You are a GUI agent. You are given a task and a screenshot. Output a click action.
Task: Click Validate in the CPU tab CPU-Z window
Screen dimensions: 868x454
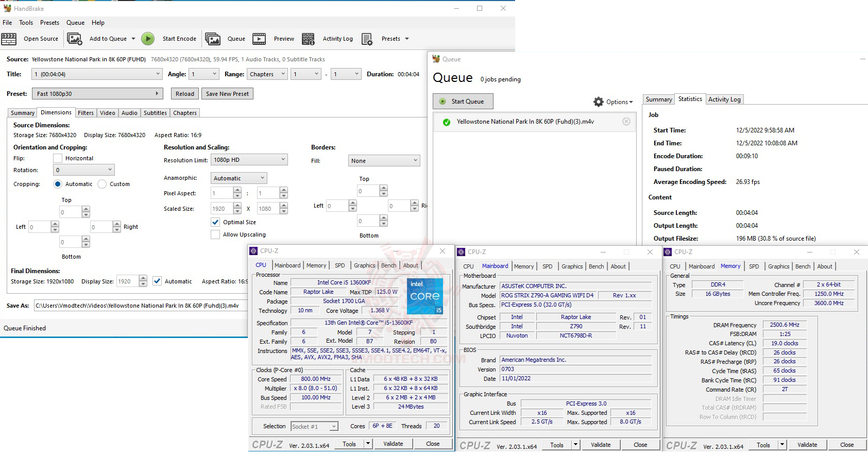393,444
